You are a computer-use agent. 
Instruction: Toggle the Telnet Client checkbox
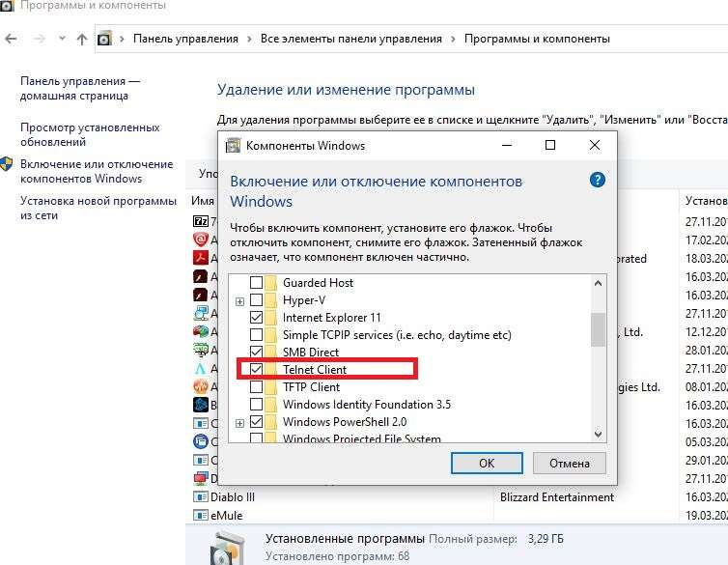(x=256, y=370)
